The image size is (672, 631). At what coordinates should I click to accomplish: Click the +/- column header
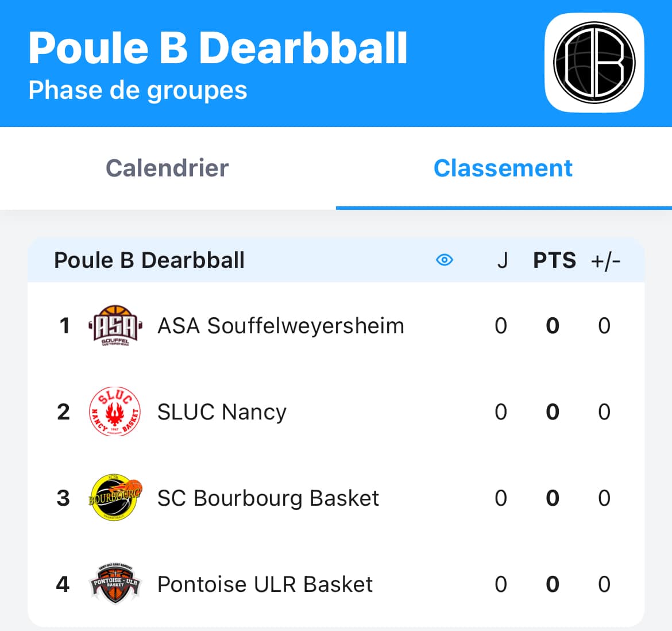pyautogui.click(x=605, y=260)
